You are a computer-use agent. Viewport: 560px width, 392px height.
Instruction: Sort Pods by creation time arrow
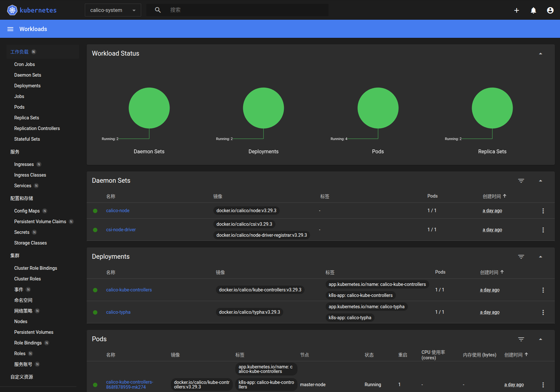pos(526,354)
